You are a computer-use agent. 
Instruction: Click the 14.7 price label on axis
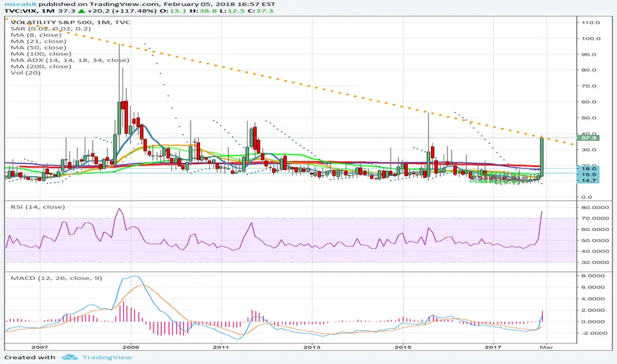point(589,180)
